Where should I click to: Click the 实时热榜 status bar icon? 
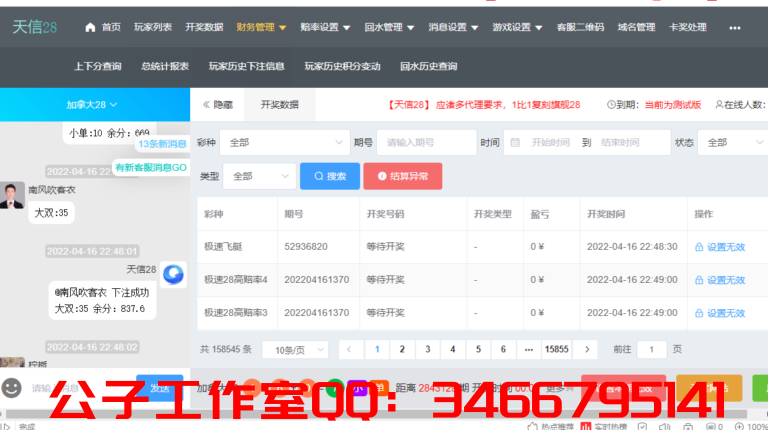point(586,427)
